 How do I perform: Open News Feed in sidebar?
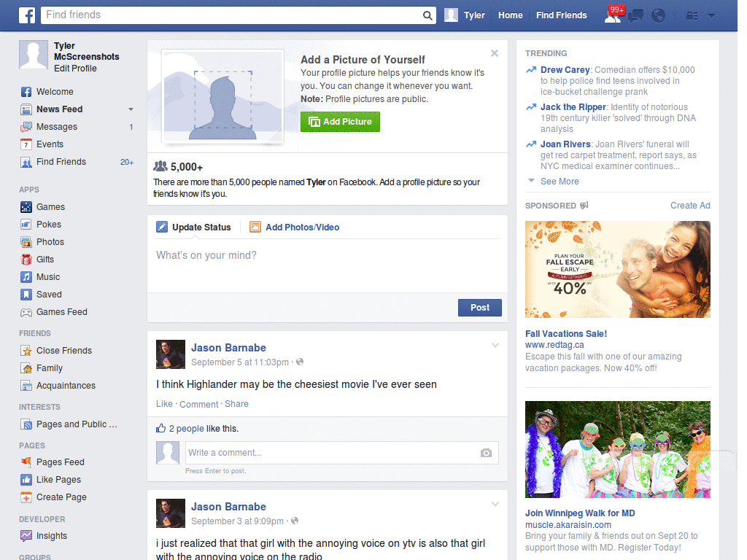click(x=60, y=109)
